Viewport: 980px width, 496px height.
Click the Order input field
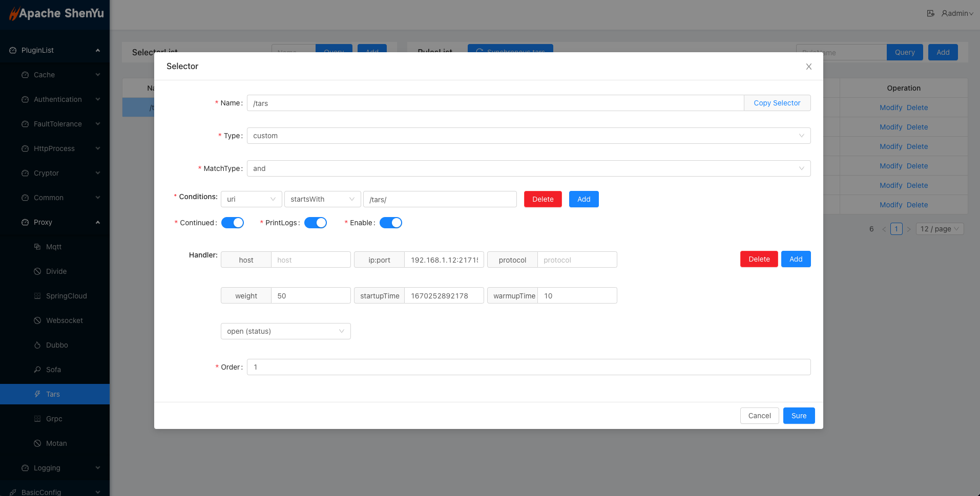coord(528,367)
